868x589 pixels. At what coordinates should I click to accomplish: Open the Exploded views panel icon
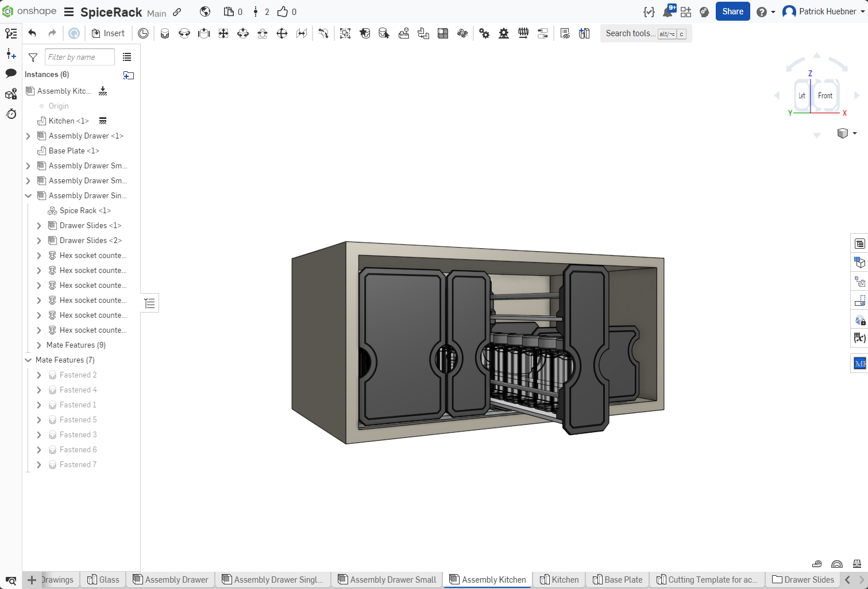coord(860,282)
